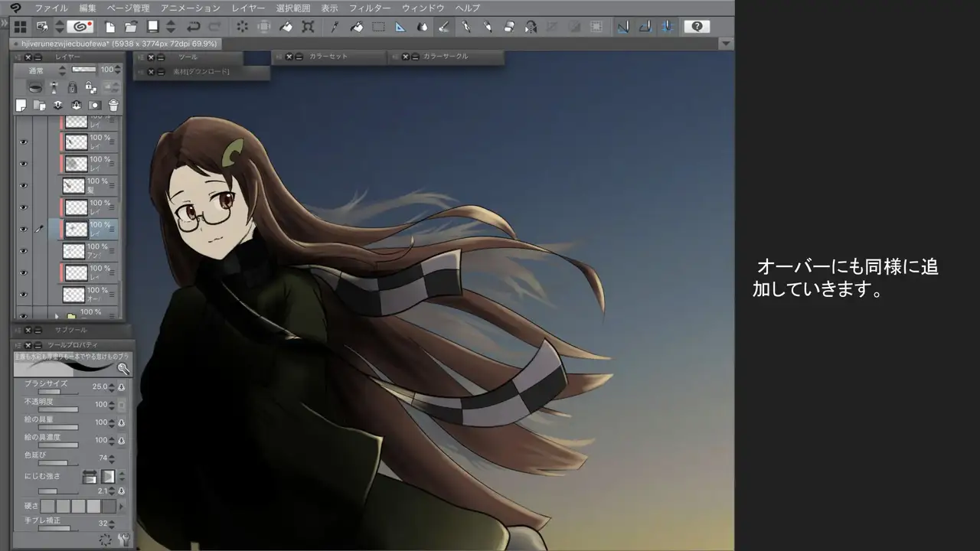Open the レイヤー menu in menu bar
Viewport: 980px width, 551px height.
(x=248, y=8)
